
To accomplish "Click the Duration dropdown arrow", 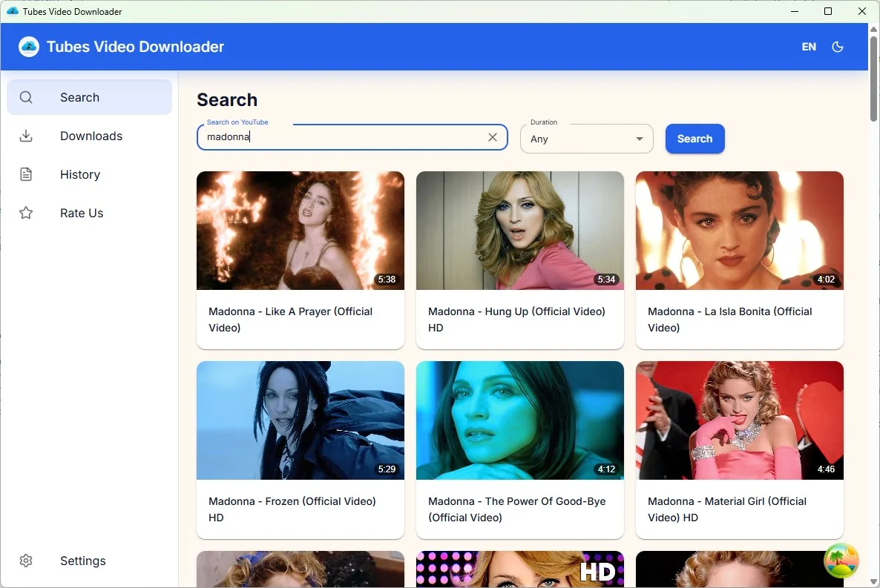I will pyautogui.click(x=640, y=139).
